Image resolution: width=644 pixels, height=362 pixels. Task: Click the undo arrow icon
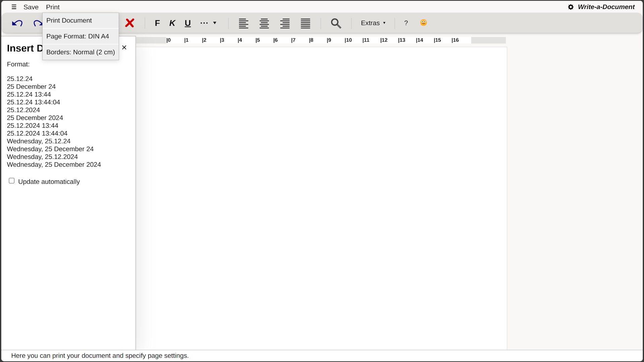pos(17,23)
